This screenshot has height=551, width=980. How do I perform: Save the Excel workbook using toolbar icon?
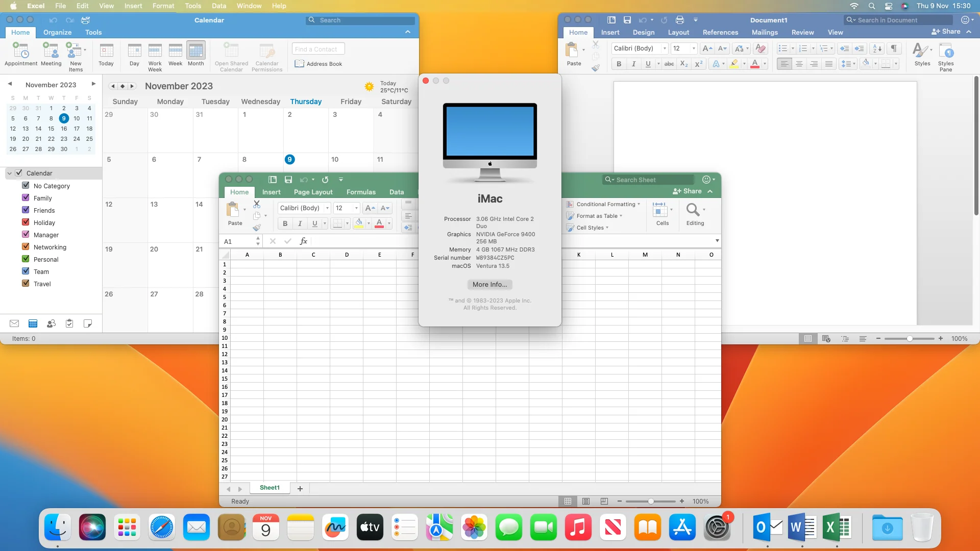coord(288,180)
